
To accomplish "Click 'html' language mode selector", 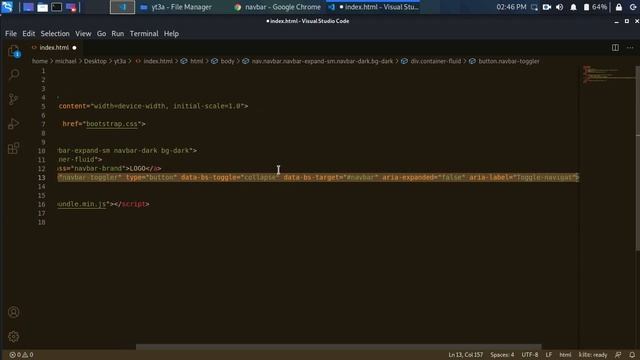I will pos(565,355).
